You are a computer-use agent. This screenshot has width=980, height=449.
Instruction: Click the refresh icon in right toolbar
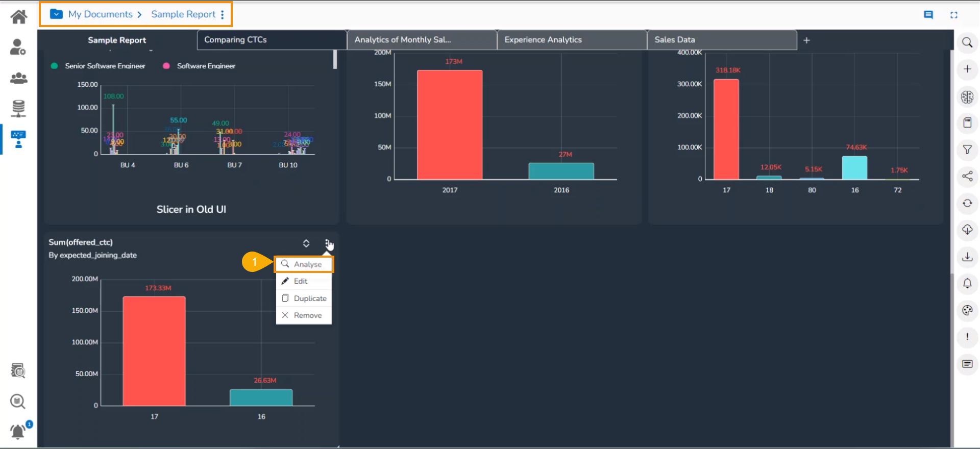[967, 203]
